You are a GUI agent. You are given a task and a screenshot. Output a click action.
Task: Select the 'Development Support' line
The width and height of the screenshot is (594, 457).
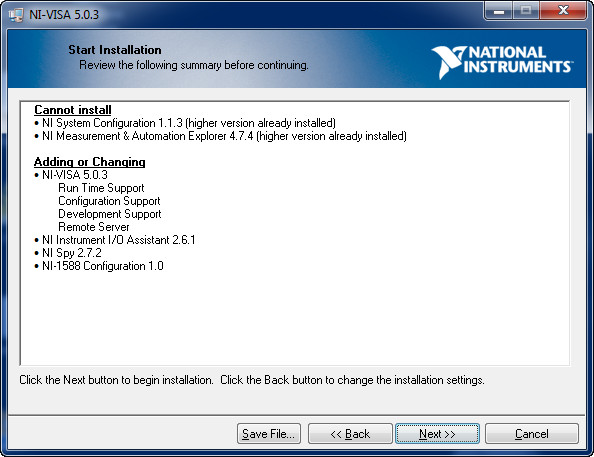[110, 214]
